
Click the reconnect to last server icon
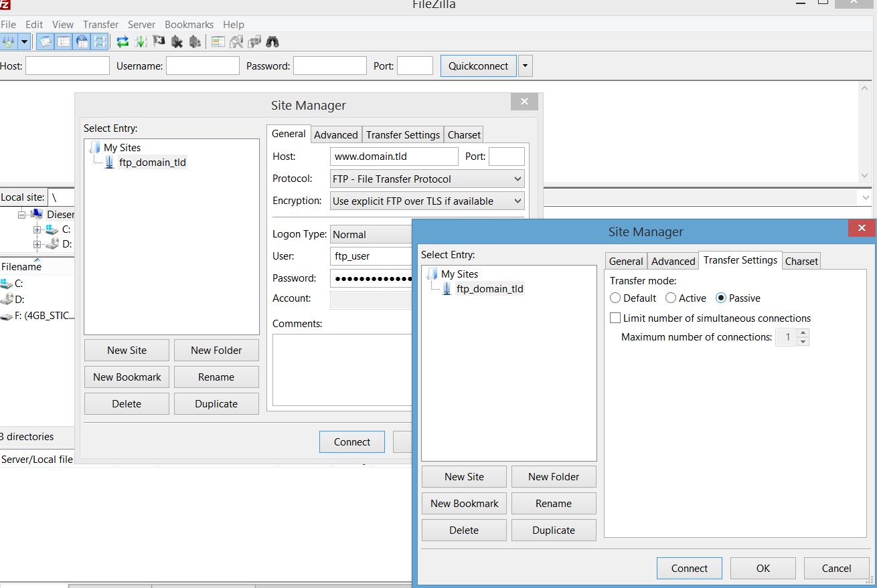pyautogui.click(x=195, y=41)
